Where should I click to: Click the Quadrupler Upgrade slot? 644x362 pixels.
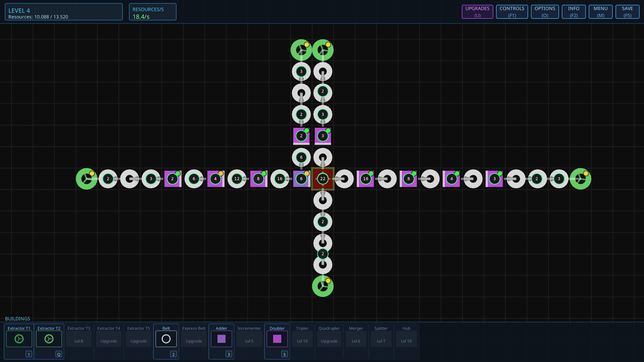(329, 341)
